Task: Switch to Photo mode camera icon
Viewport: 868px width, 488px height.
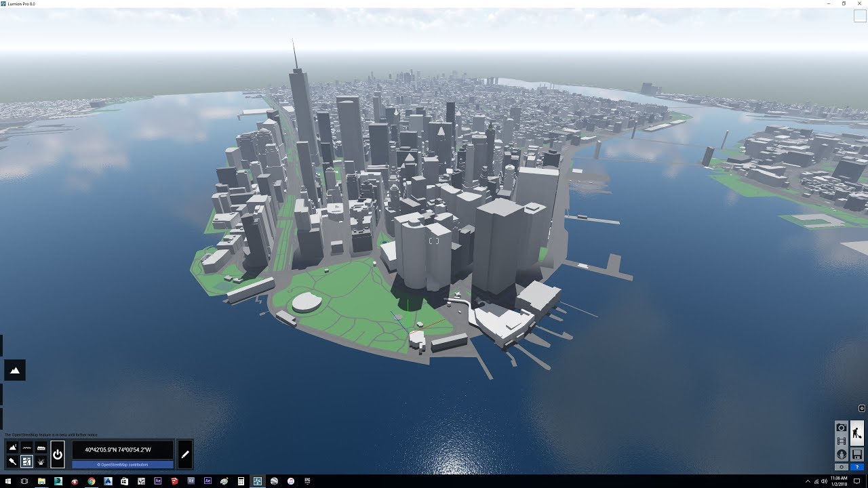Action: point(842,427)
